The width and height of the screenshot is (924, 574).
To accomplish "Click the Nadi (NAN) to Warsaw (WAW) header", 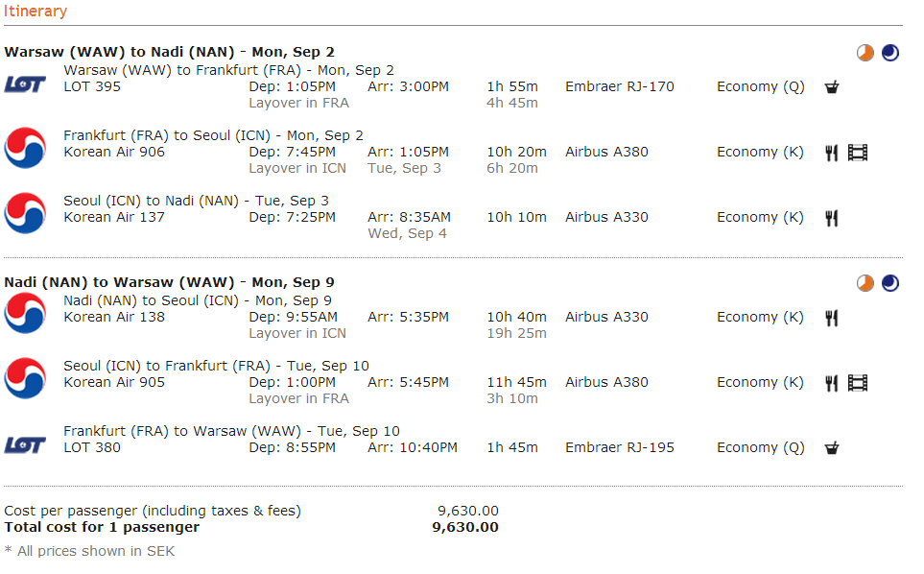I will [169, 282].
